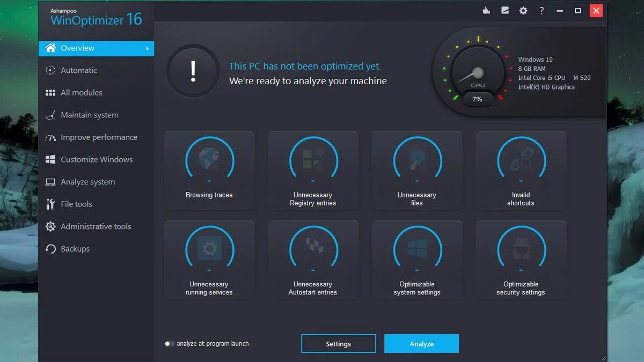Click the laptop icon for Analyze system

pyautogui.click(x=50, y=182)
